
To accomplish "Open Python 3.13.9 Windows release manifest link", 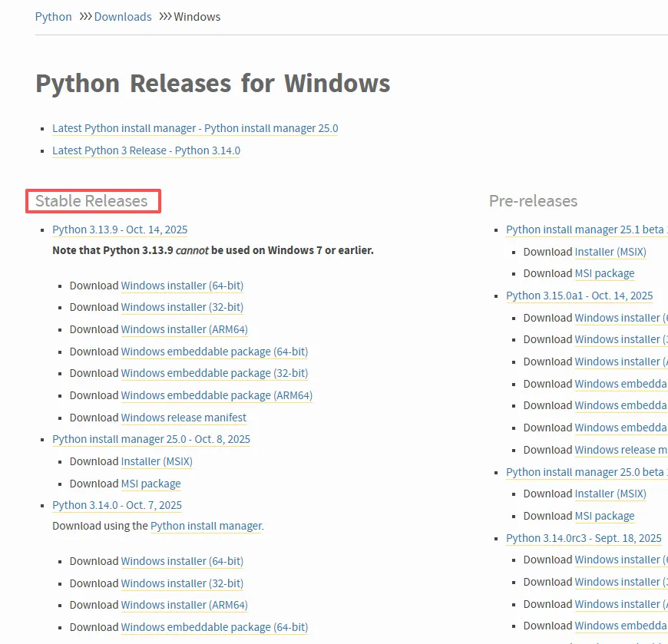I will (184, 418).
